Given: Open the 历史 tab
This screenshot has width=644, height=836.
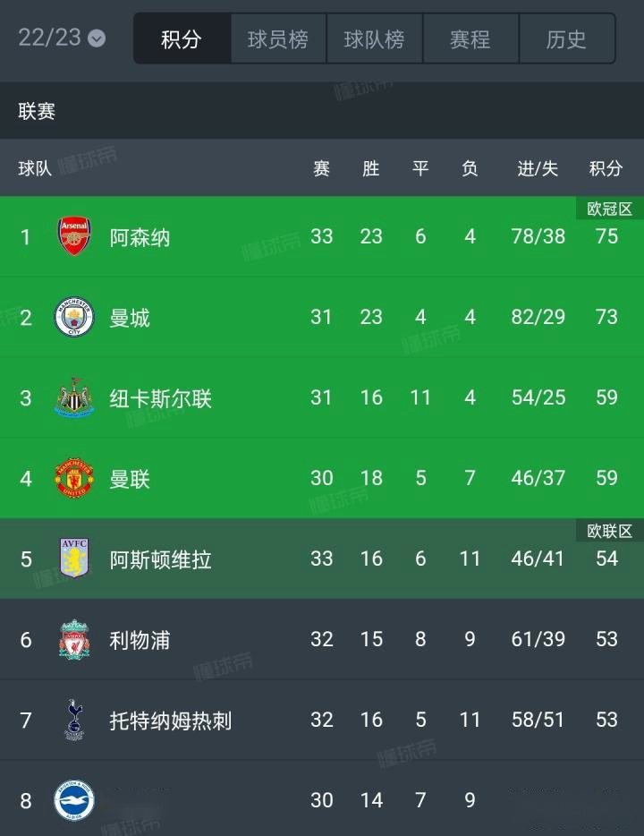Looking at the screenshot, I should pos(567,38).
